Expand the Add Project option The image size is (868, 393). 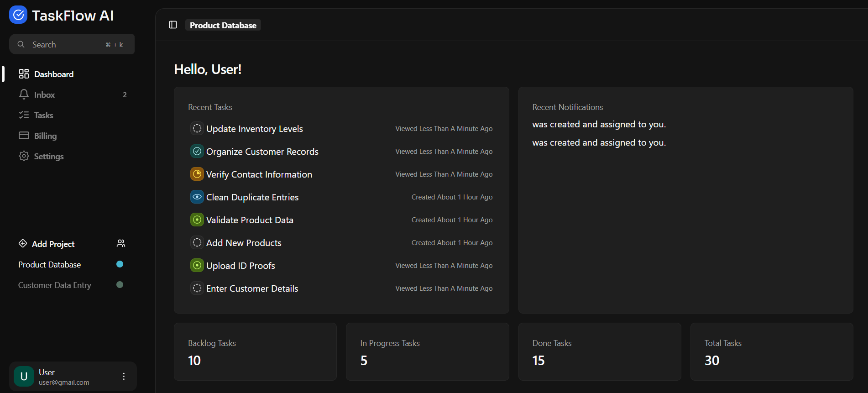coord(53,244)
